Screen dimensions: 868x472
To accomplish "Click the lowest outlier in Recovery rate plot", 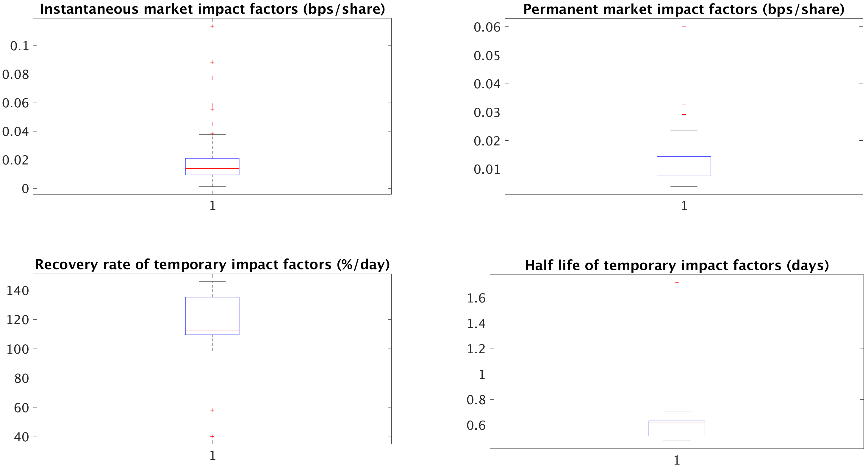I will pos(212,437).
